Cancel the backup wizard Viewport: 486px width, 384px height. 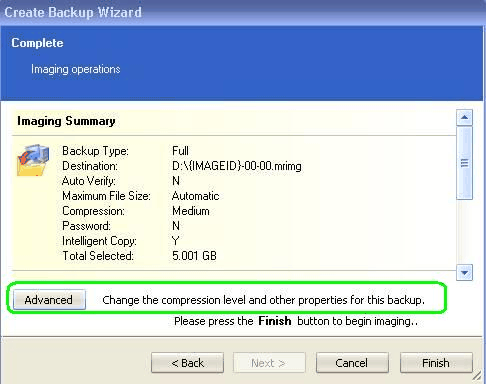tap(352, 363)
